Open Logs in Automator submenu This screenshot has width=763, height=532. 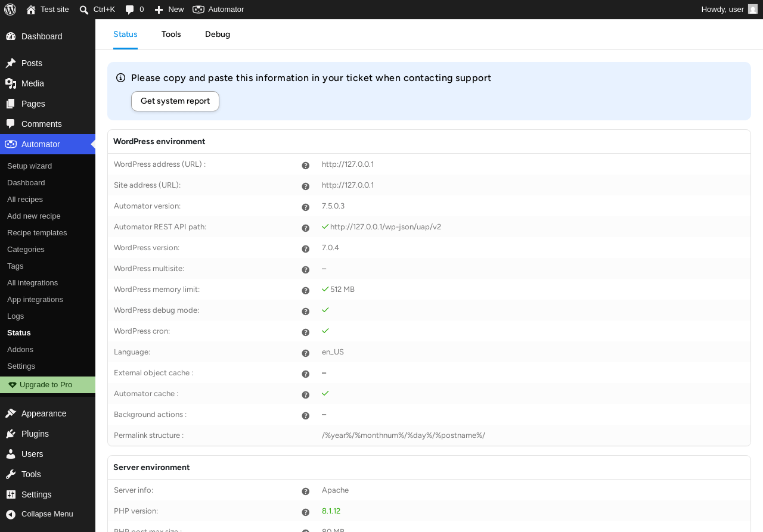[48, 316]
